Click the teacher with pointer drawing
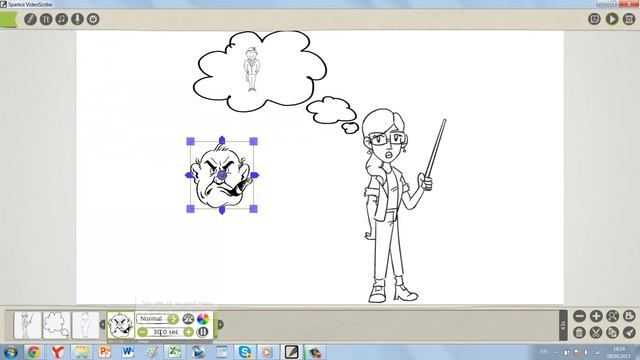The image size is (640, 360). 400,206
